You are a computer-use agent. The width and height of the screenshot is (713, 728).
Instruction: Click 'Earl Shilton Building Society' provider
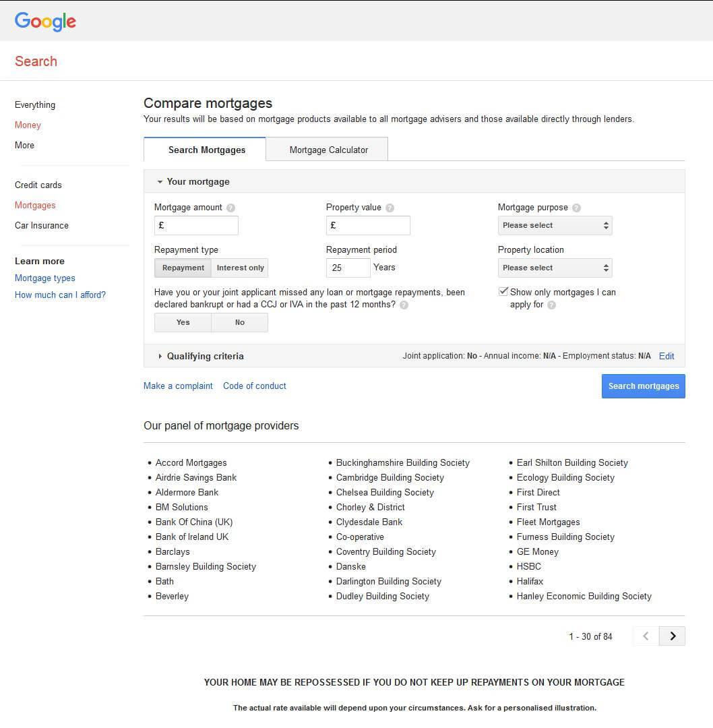[x=572, y=463]
